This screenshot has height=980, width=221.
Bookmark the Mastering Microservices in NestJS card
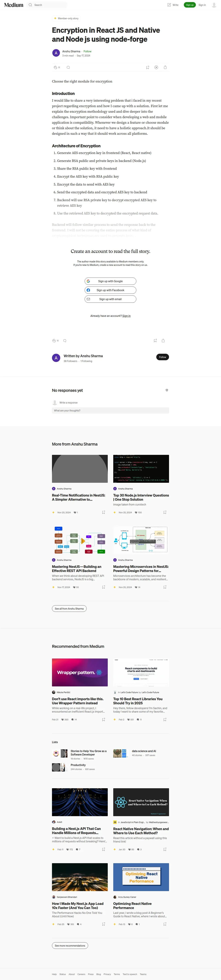(x=165, y=587)
